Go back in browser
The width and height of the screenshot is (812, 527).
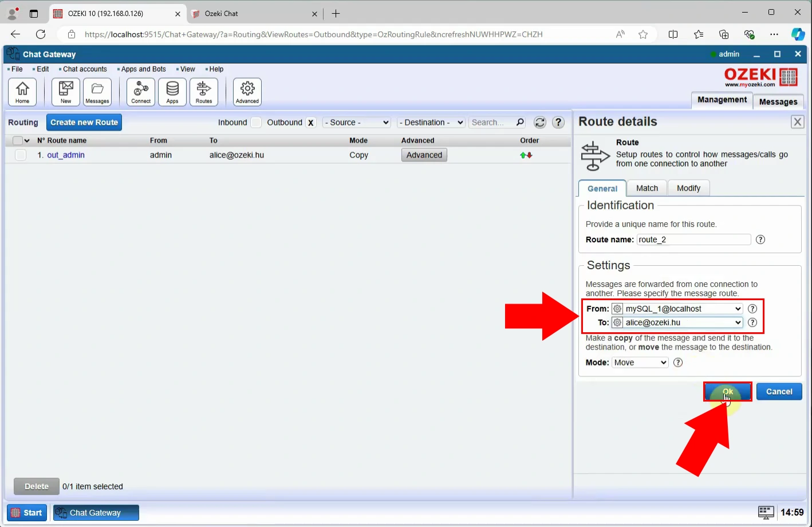[x=15, y=34]
